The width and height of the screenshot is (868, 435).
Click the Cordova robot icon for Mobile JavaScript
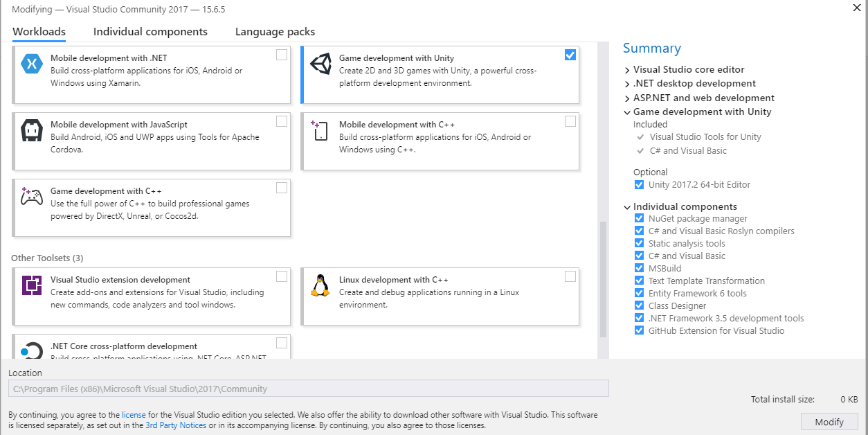[x=32, y=130]
